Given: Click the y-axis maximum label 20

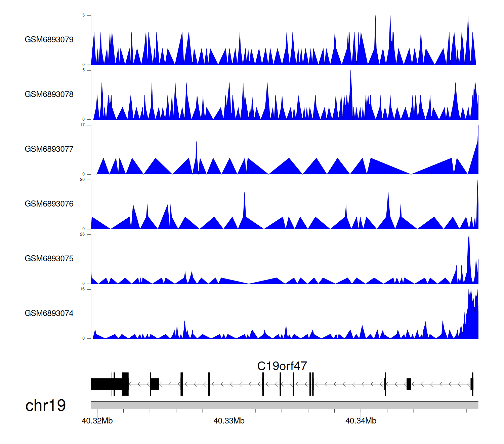Looking at the screenshot, I should [82, 180].
